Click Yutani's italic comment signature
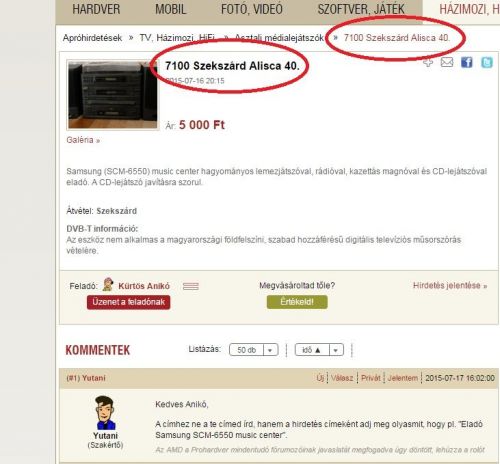500x464 pixels. click(x=320, y=450)
